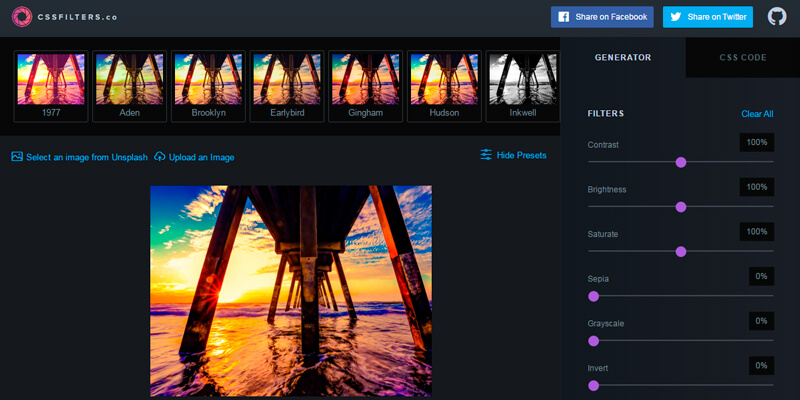Open the Generator tab
Viewport: 800px width, 400px height.
[623, 58]
